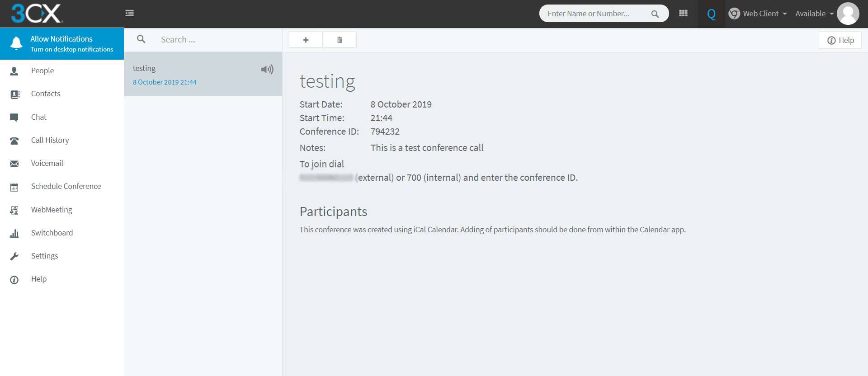Open the user avatar profile picture
Image resolution: width=868 pixels, height=376 pixels.
tap(848, 14)
